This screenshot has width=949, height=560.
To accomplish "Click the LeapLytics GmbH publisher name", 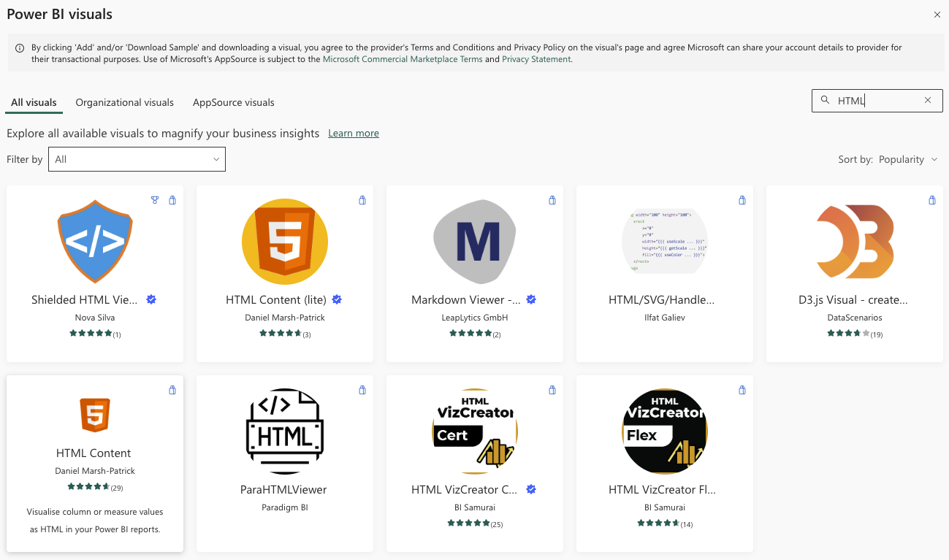I will pyautogui.click(x=475, y=318).
